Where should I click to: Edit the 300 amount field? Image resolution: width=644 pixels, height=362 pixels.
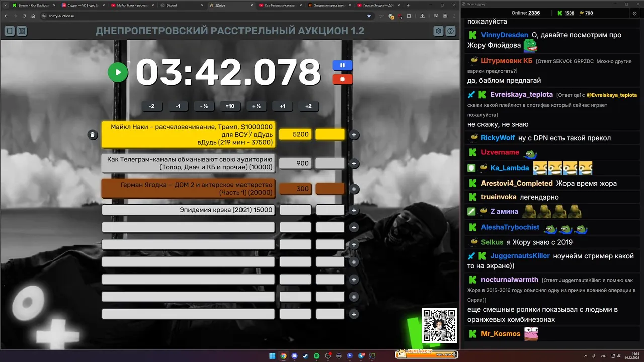click(295, 189)
